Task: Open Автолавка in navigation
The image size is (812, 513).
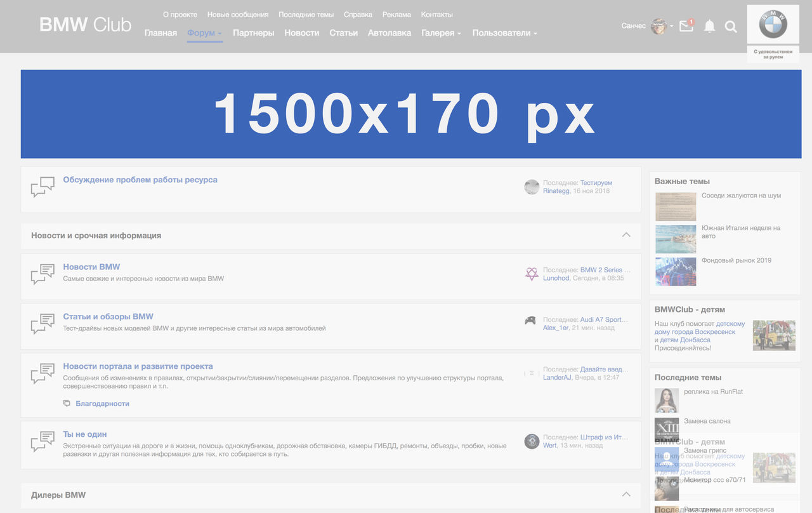Action: point(390,33)
